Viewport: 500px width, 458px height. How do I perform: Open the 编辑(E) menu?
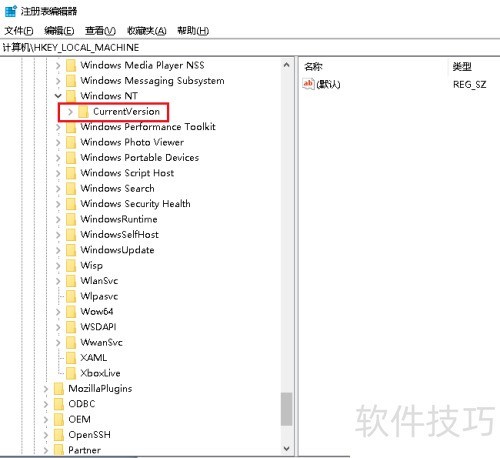59,31
